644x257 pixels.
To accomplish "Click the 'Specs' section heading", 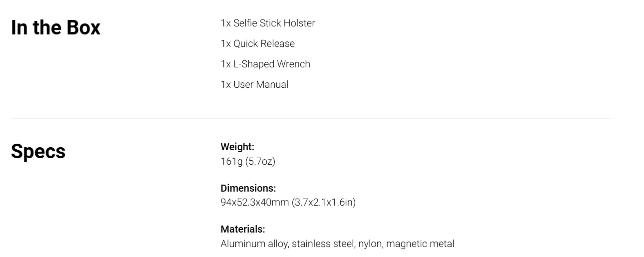I will 38,151.
